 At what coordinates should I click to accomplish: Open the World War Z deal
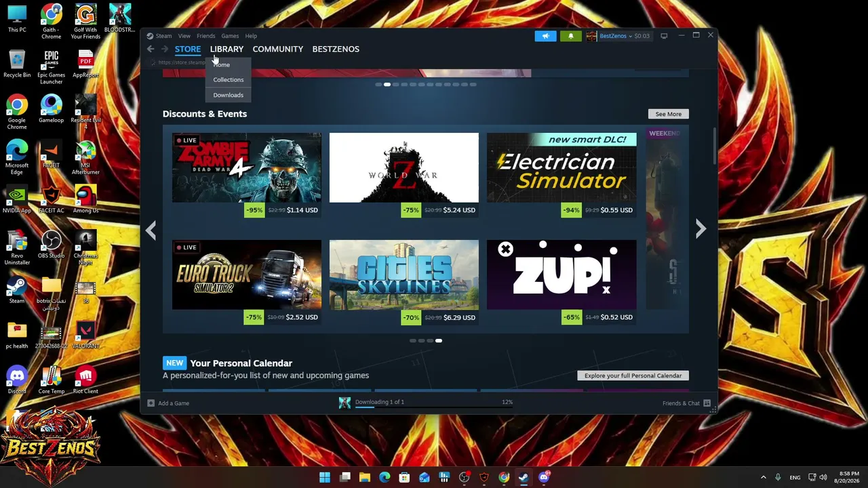pyautogui.click(x=404, y=168)
